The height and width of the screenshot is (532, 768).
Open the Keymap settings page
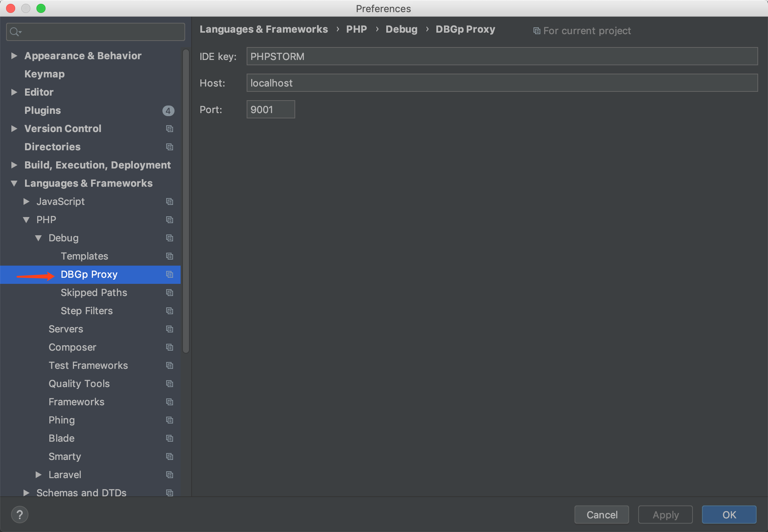[x=44, y=74]
